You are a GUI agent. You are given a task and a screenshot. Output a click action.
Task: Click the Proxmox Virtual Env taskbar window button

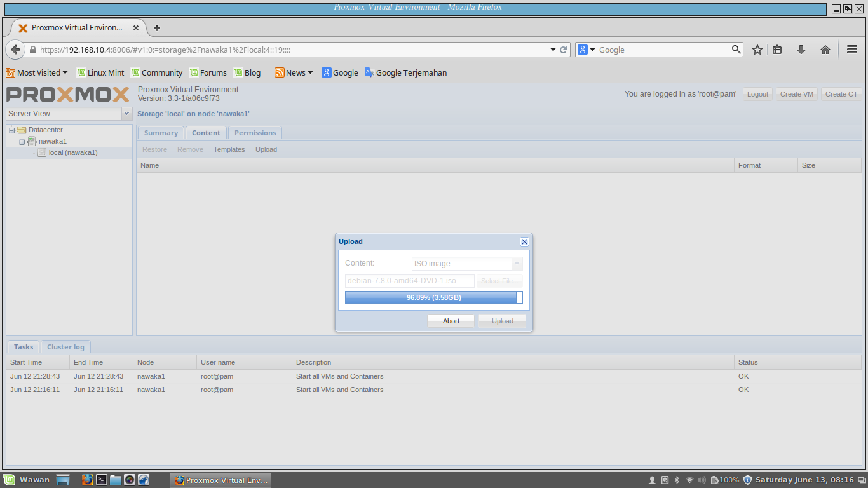coord(220,480)
